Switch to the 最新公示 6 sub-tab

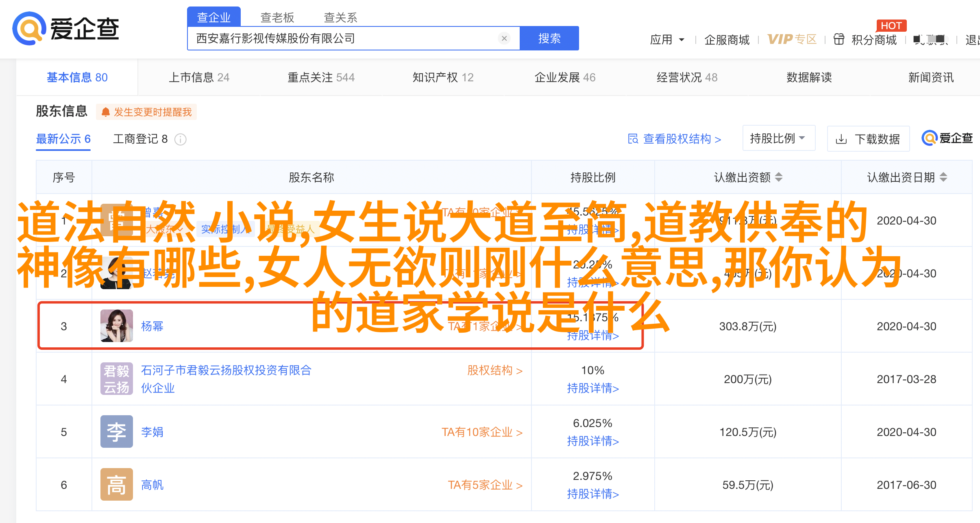pyautogui.click(x=63, y=139)
